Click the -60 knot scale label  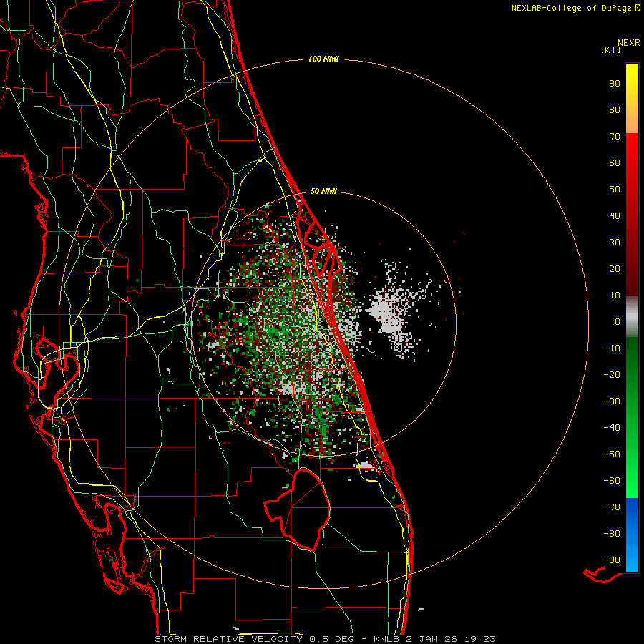pos(612,481)
